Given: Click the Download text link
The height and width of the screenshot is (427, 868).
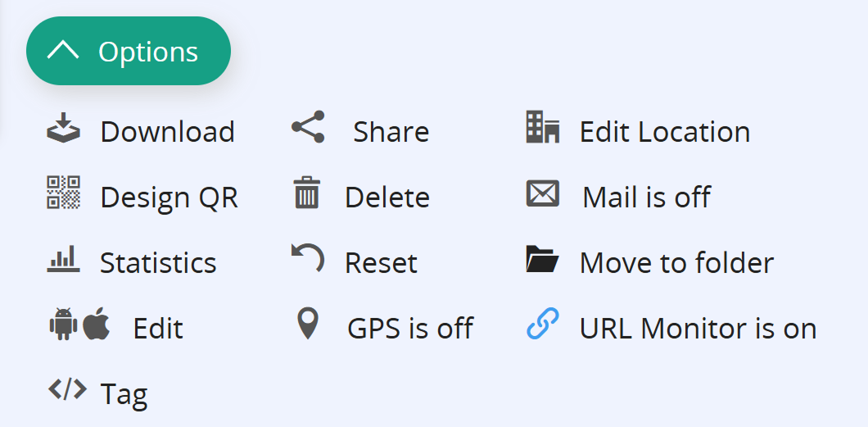Looking at the screenshot, I should (x=167, y=132).
